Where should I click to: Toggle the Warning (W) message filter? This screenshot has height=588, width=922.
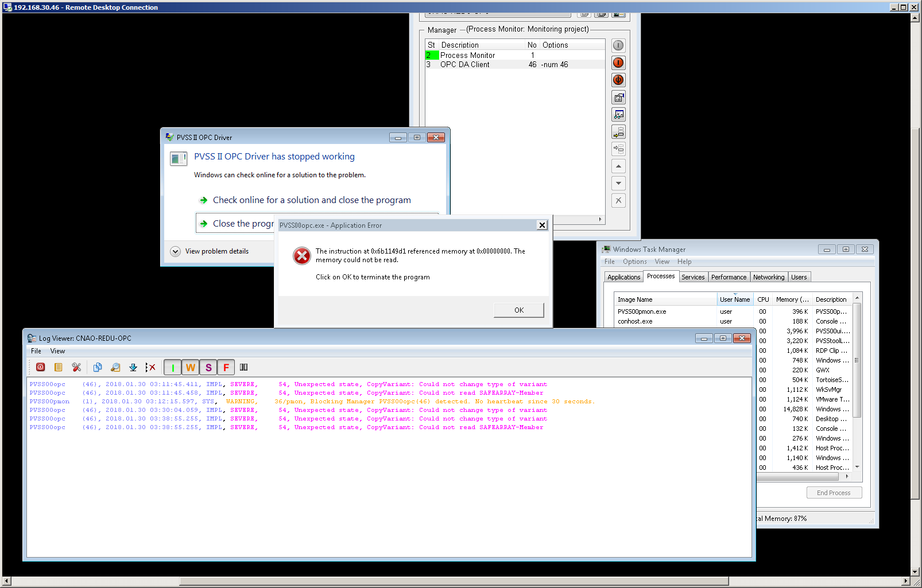click(x=191, y=367)
